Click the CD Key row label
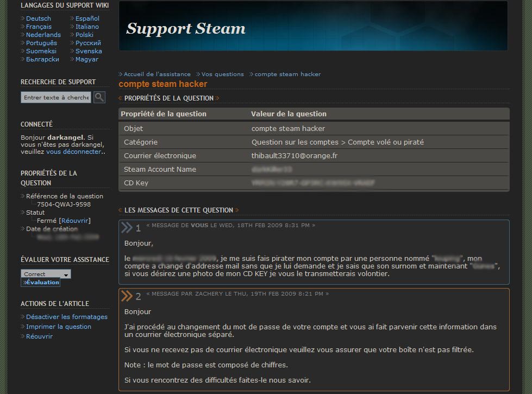This screenshot has width=532, height=394. click(x=136, y=183)
